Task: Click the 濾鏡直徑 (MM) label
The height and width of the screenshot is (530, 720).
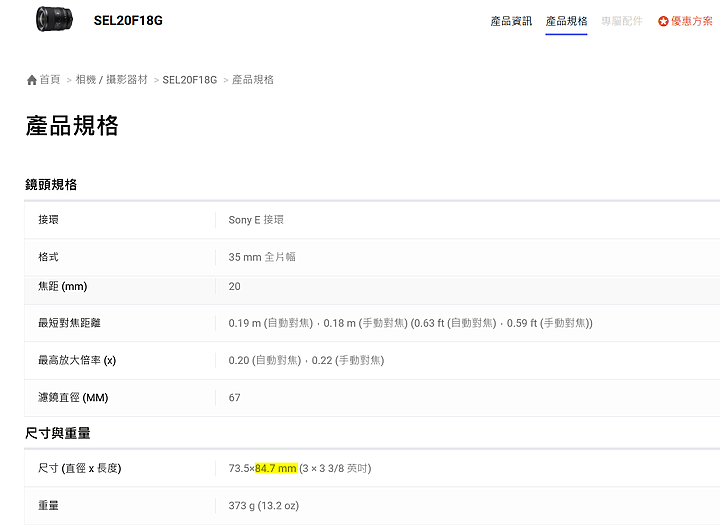Action: [x=73, y=397]
